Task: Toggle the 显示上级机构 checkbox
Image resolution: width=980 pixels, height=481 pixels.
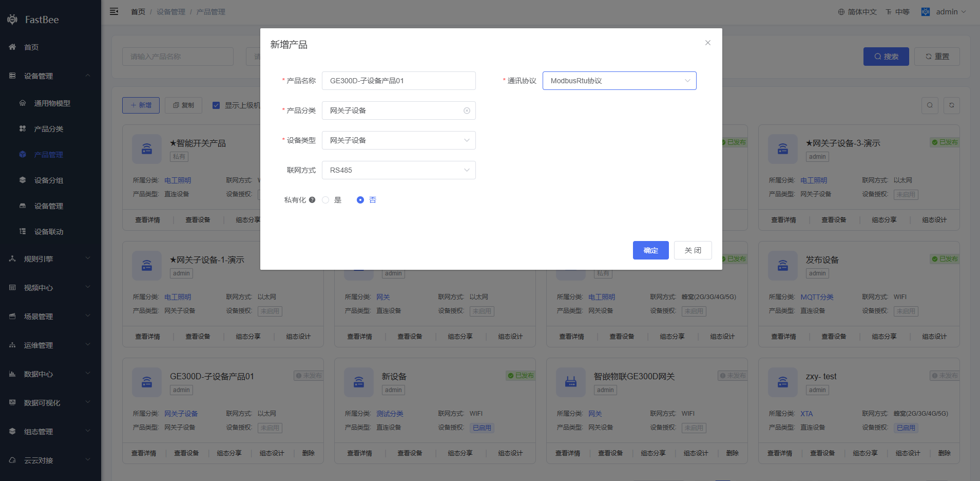Action: [x=216, y=105]
